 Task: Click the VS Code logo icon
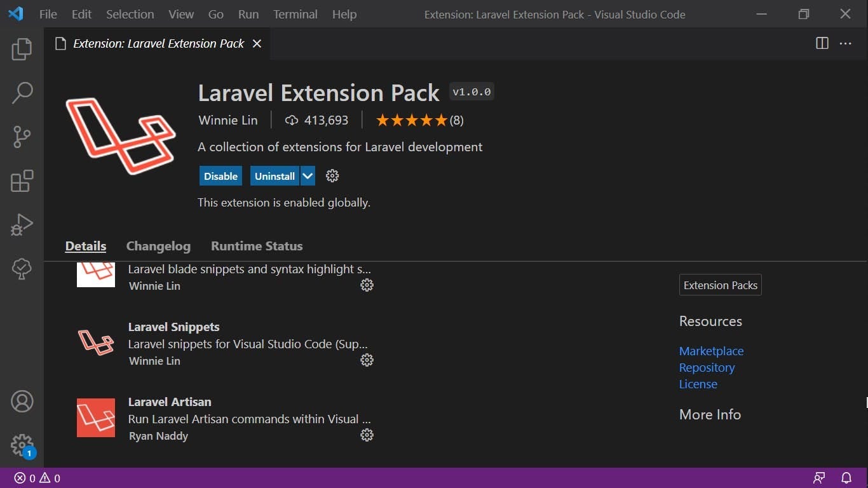15,13
